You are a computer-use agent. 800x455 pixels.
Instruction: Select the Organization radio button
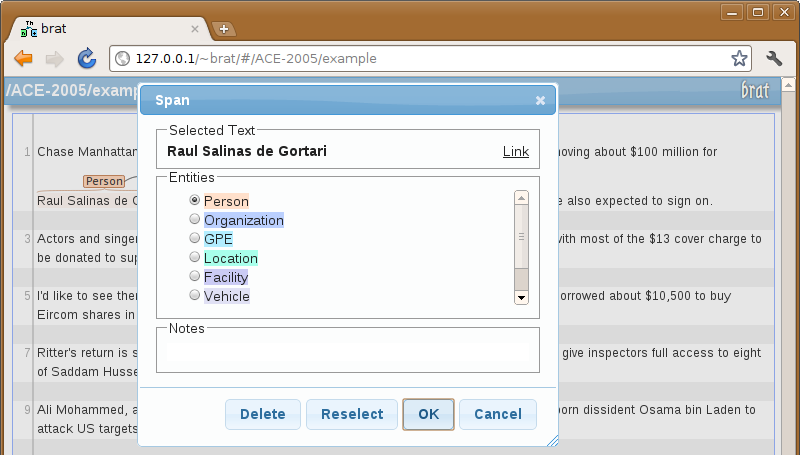click(x=194, y=219)
